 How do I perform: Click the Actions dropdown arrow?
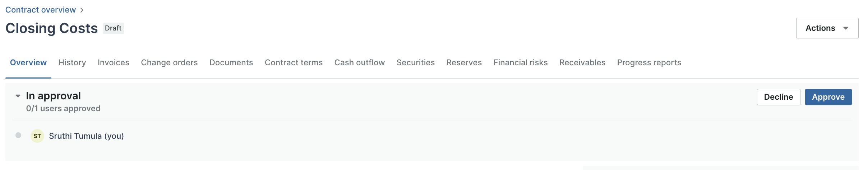846,28
